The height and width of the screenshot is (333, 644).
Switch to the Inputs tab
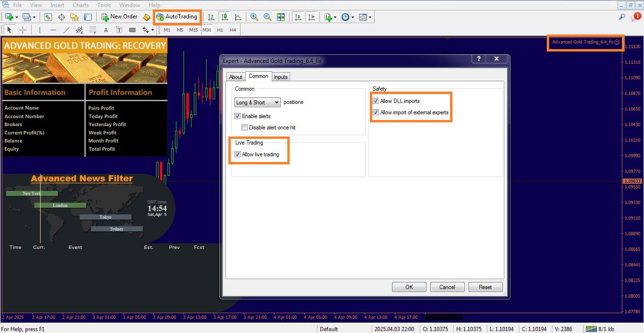click(281, 77)
